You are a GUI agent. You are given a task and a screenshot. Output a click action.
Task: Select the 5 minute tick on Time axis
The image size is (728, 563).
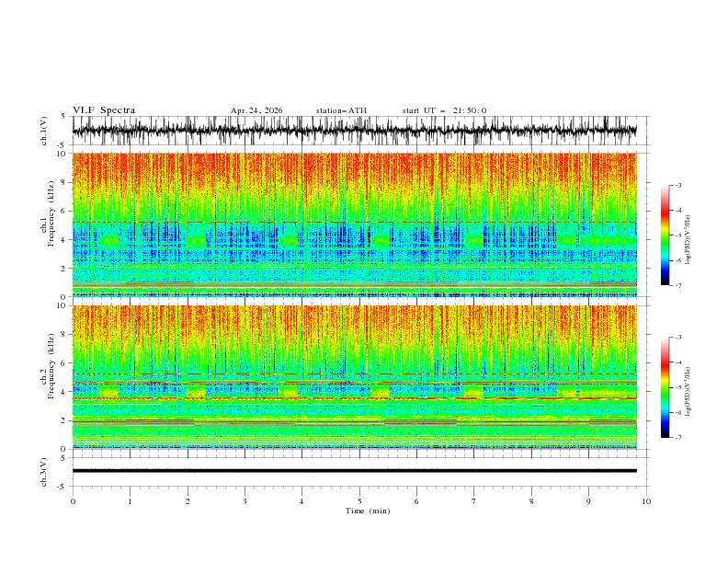pos(359,501)
